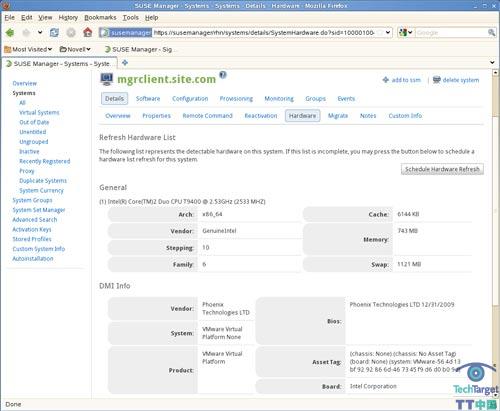The image size is (500, 411).
Task: Switch to the Groups tab
Action: click(x=315, y=99)
